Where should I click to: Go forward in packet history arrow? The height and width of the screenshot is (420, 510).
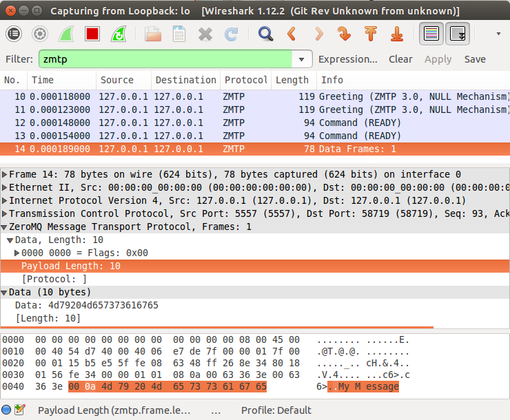[319, 34]
